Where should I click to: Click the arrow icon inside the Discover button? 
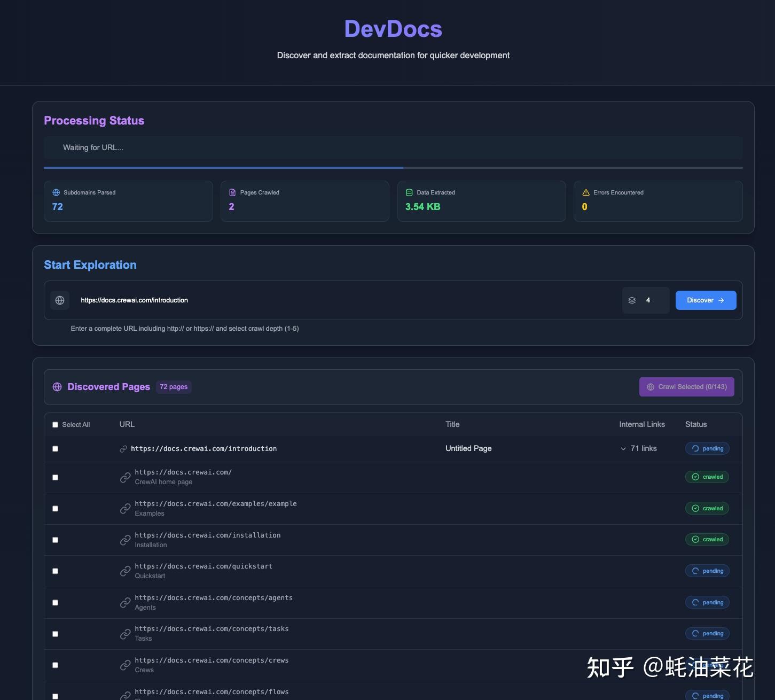coord(721,300)
